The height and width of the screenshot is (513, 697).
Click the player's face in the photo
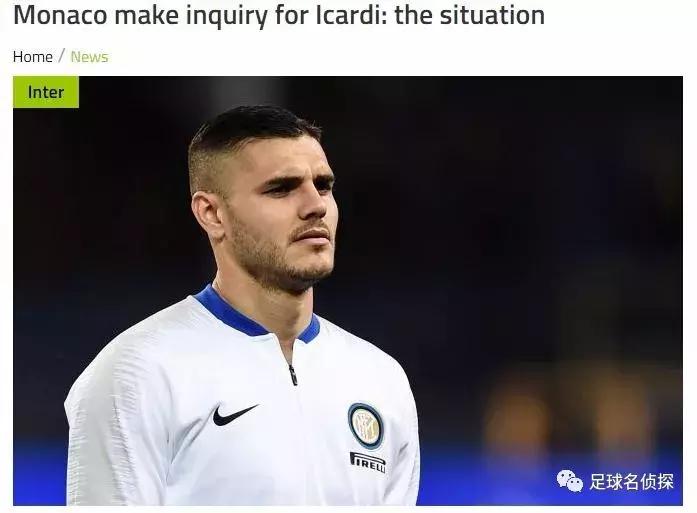click(x=289, y=213)
